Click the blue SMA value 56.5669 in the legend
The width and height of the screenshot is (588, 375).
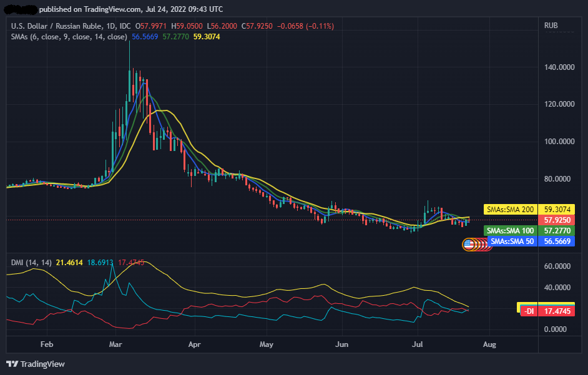point(145,37)
